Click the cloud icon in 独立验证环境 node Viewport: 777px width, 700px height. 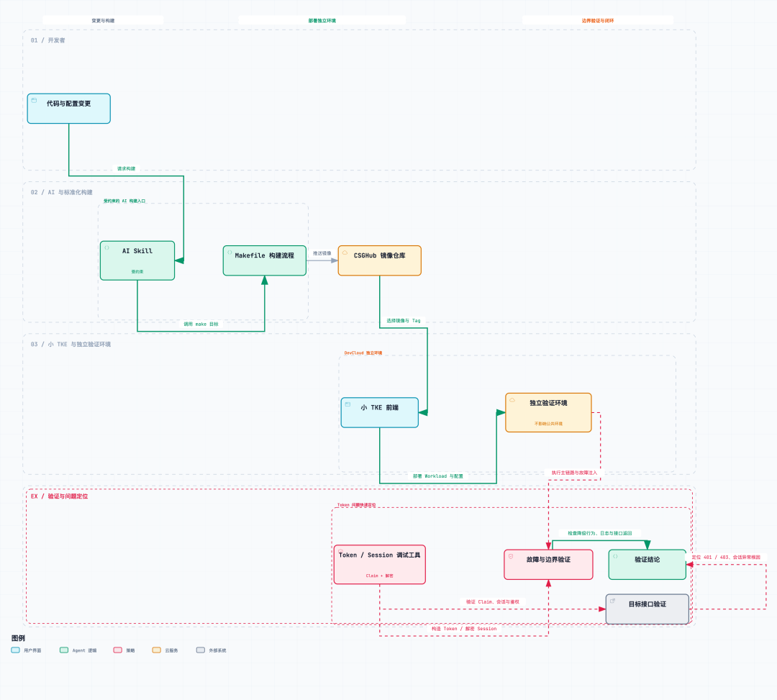(512, 400)
